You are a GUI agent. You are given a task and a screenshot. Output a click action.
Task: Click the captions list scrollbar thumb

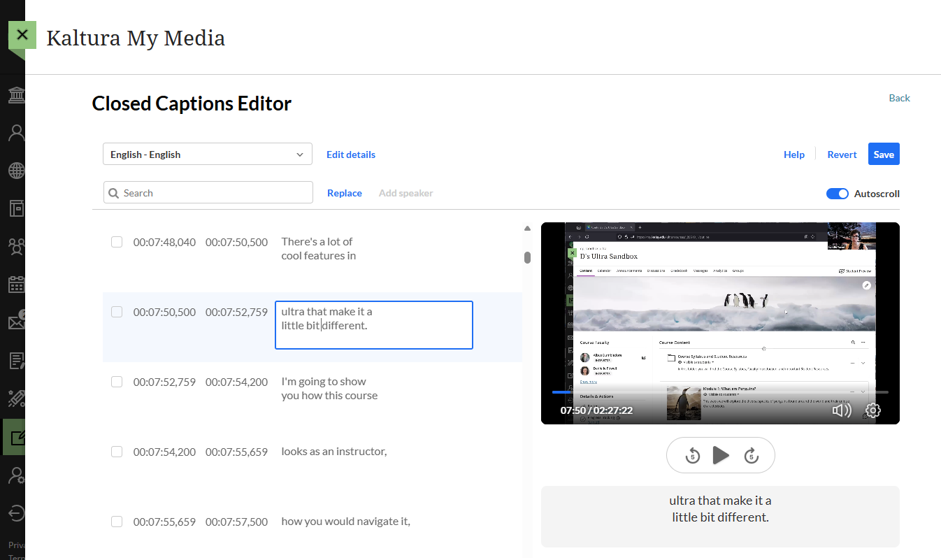click(527, 257)
